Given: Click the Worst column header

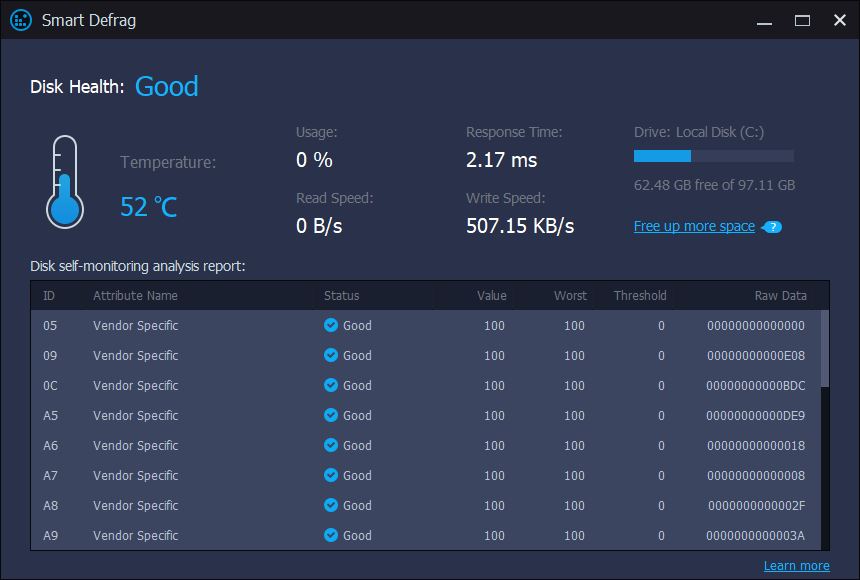Looking at the screenshot, I should (x=570, y=296).
